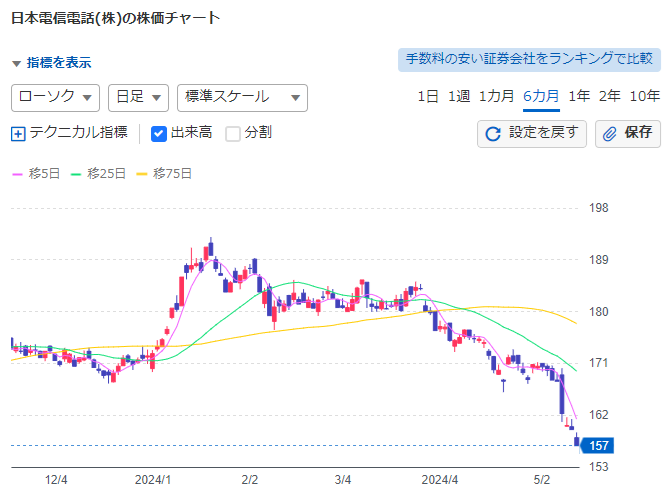
Task: Switch to the 1日 period tab
Action: (427, 97)
